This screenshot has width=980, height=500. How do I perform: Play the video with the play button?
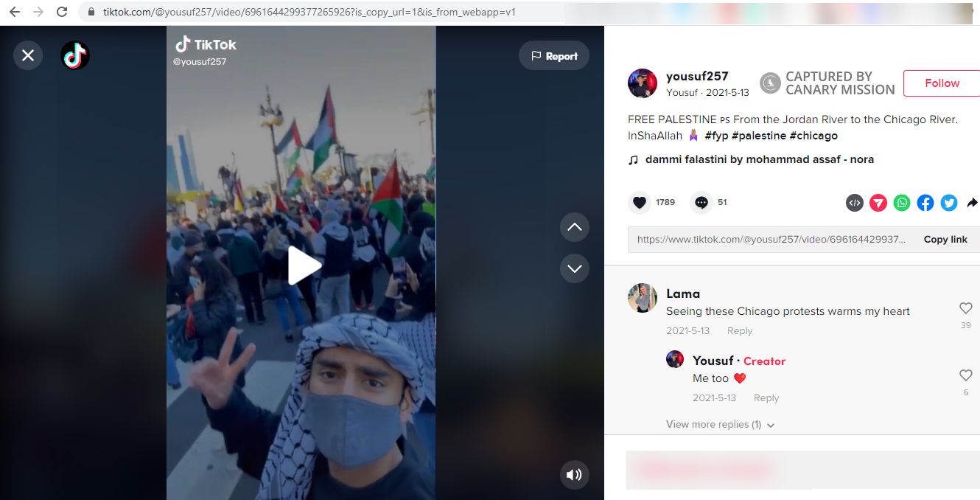point(304,265)
